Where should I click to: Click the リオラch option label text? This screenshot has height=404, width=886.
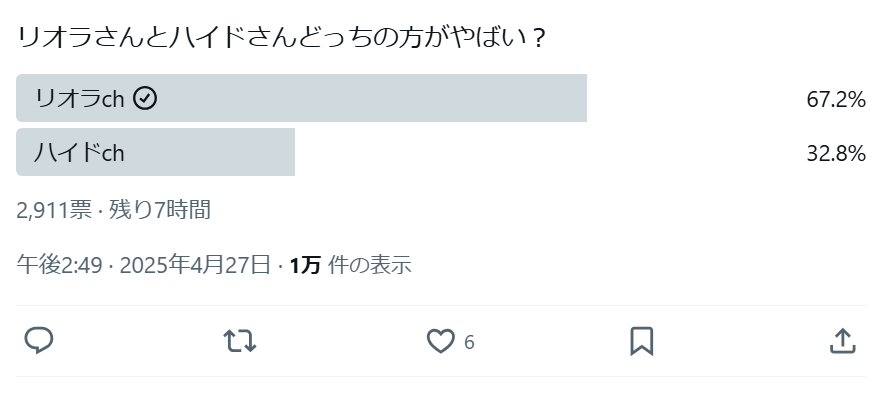(x=78, y=98)
